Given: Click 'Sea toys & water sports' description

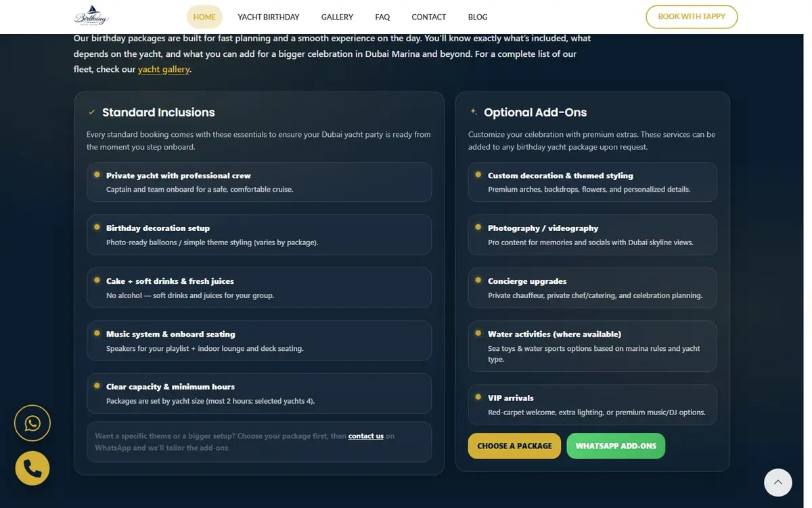Looking at the screenshot, I should coord(594,354).
